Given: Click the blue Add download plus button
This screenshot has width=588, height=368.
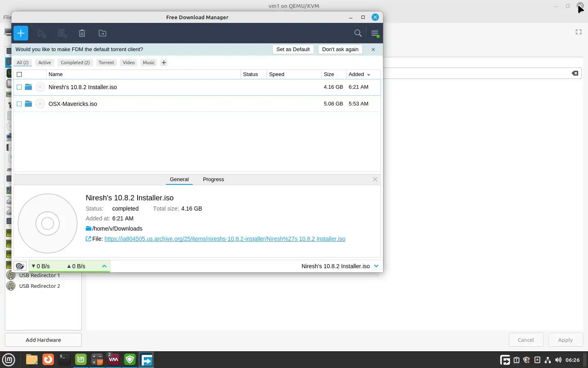Looking at the screenshot, I should [x=21, y=33].
